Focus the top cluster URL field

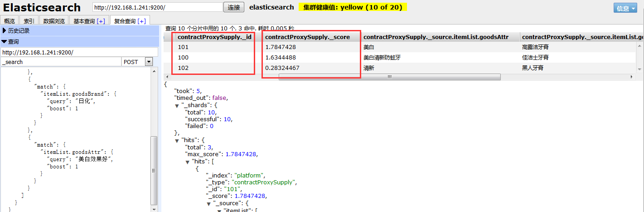[x=157, y=7]
